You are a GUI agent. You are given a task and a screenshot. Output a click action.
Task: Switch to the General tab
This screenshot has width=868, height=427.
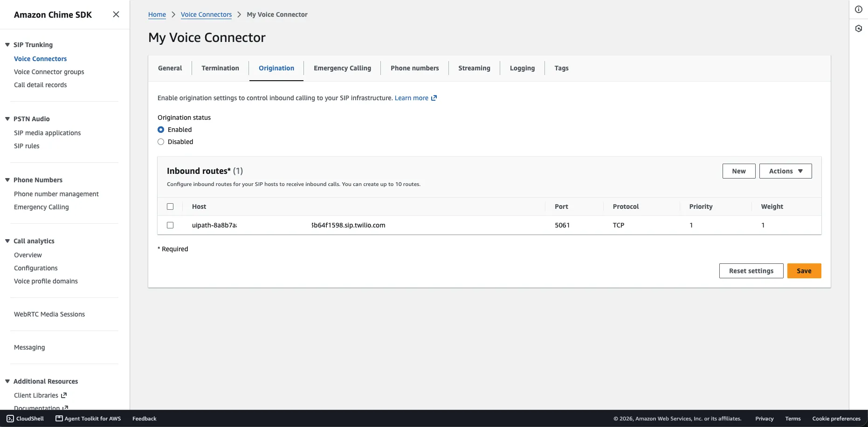[170, 68]
